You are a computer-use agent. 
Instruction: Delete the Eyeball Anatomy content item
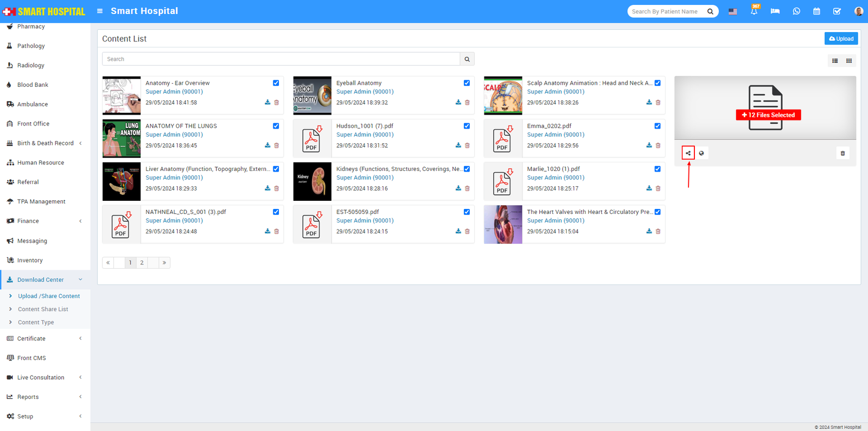(x=467, y=102)
